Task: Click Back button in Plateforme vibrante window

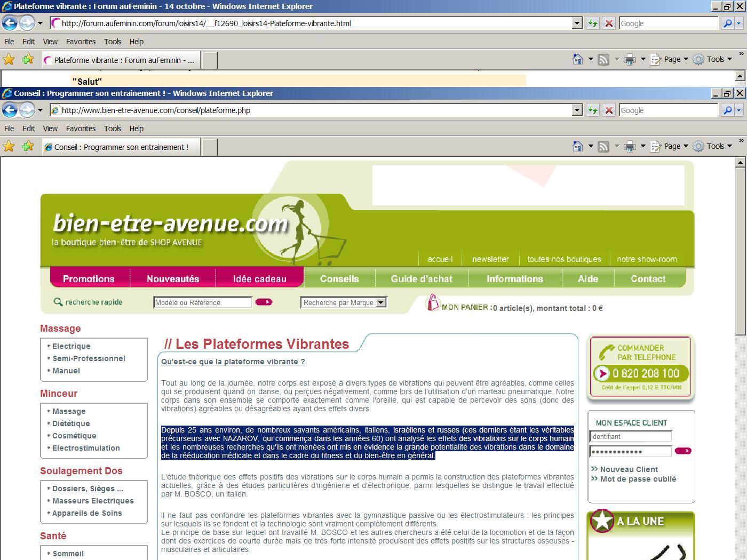Action: click(x=10, y=23)
